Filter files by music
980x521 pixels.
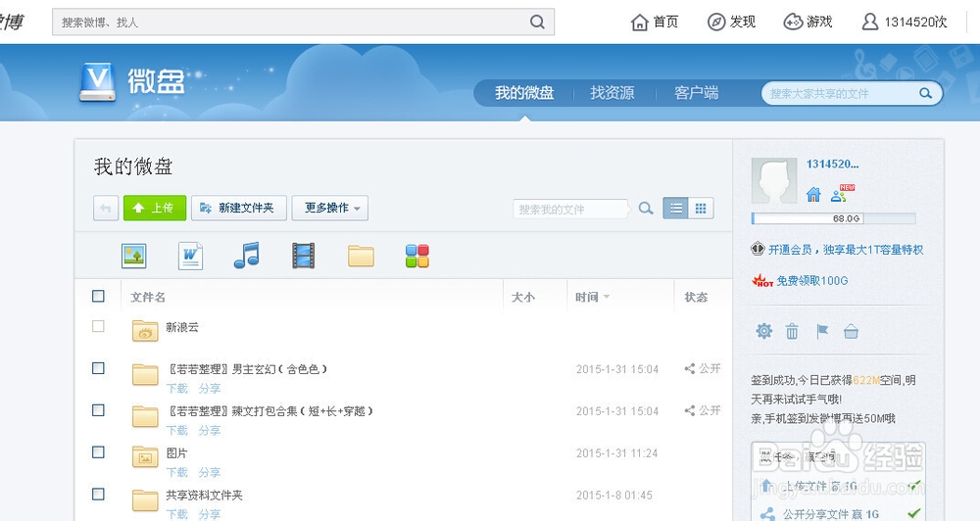point(246,255)
